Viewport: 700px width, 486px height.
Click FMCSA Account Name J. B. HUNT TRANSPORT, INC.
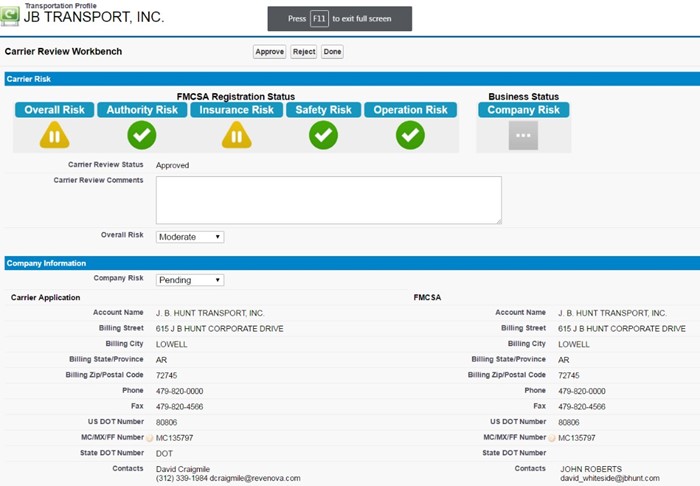[612, 313]
